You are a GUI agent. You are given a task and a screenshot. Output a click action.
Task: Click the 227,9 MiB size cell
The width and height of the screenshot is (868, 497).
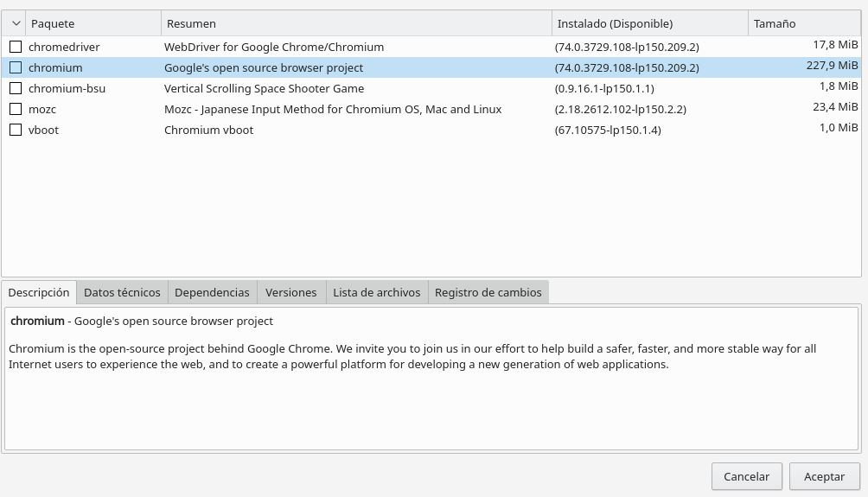pyautogui.click(x=832, y=66)
